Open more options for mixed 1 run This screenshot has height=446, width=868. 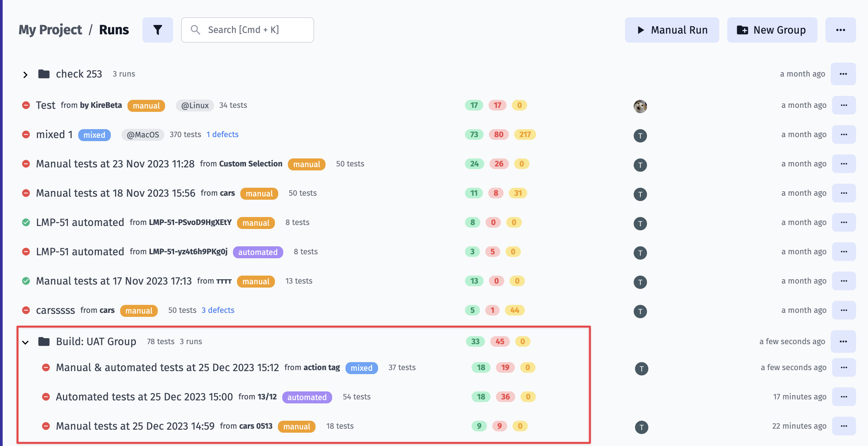[x=844, y=134]
